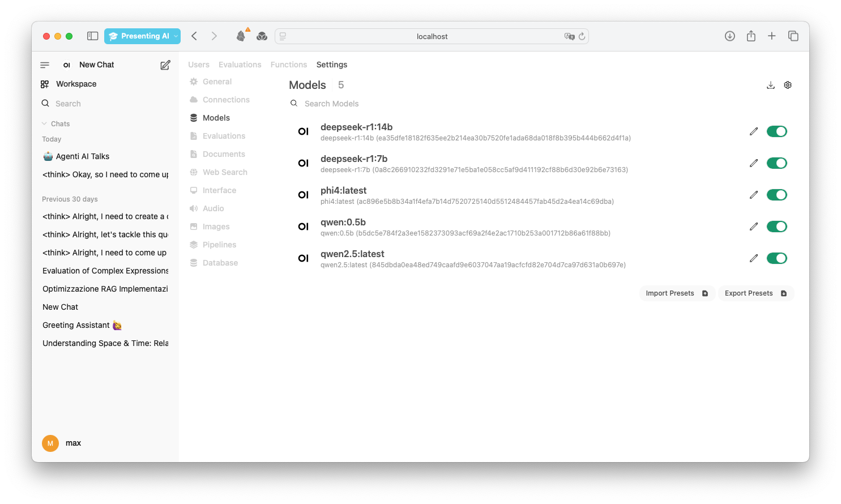The width and height of the screenshot is (841, 504).
Task: Click the OI logo for phi4:latest
Action: click(304, 195)
